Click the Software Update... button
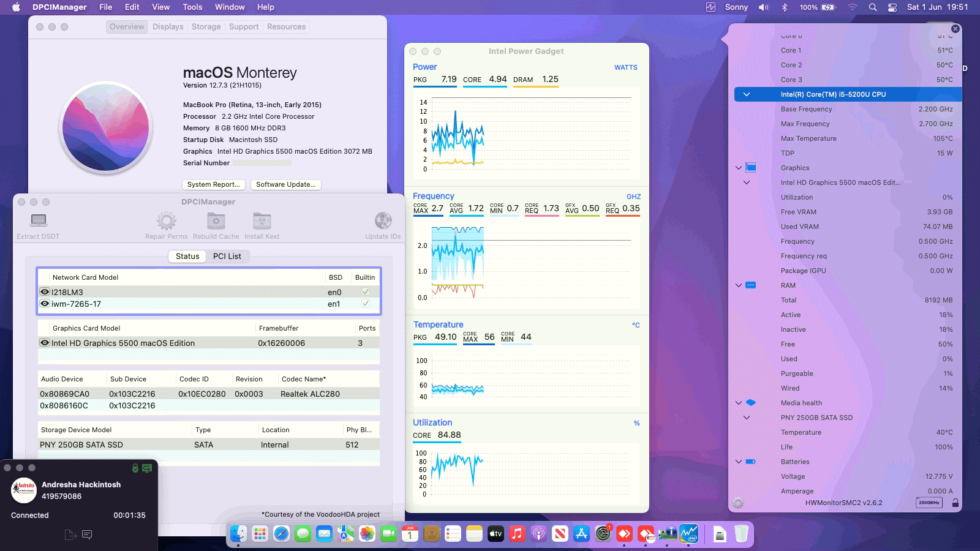The width and height of the screenshot is (980, 551). click(286, 184)
